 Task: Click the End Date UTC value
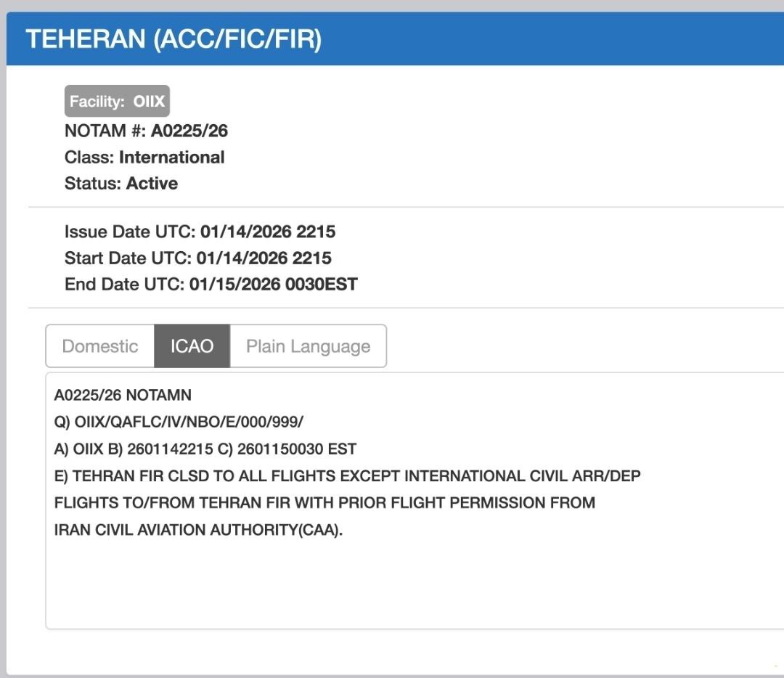[x=273, y=284]
